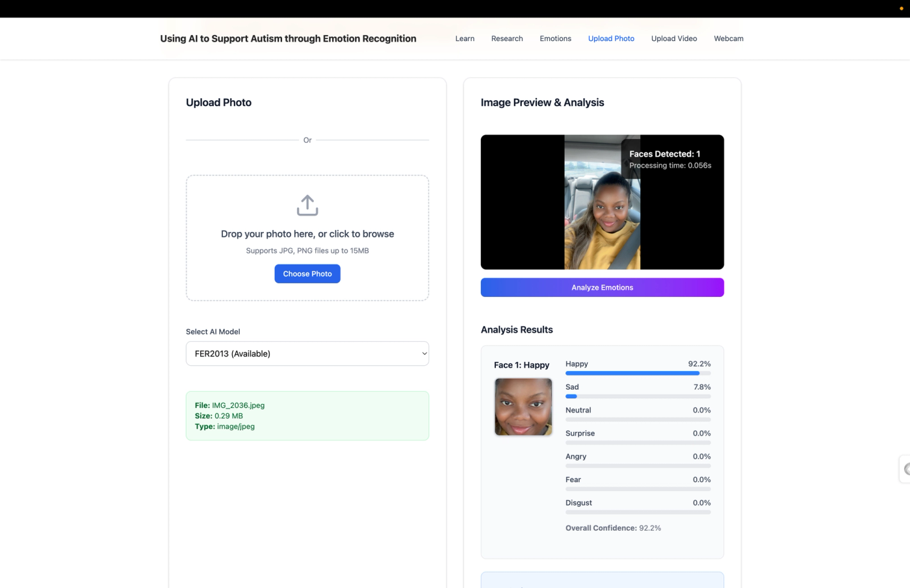Open the Webcam page
This screenshot has height=588, width=910.
729,38
